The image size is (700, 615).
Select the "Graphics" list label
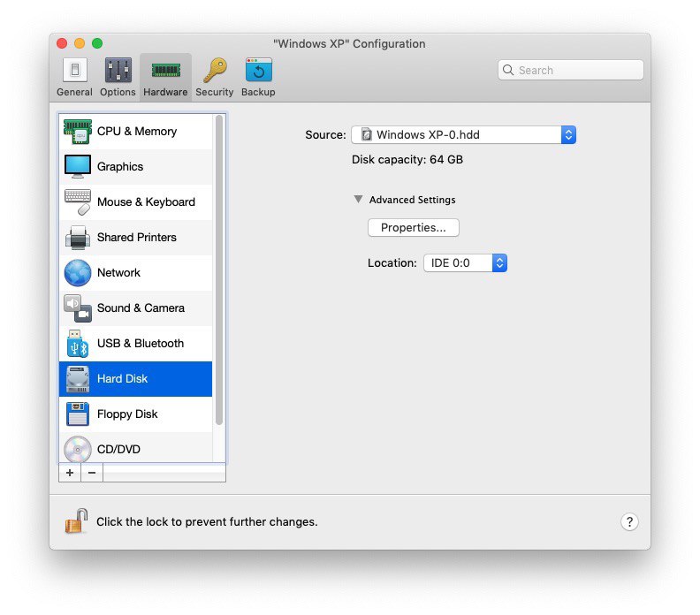tap(120, 166)
